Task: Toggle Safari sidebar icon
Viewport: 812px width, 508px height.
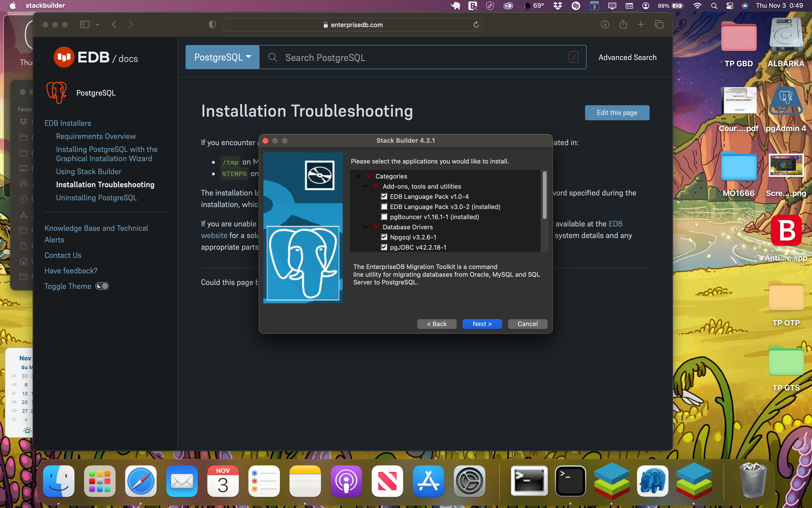Action: coord(85,24)
